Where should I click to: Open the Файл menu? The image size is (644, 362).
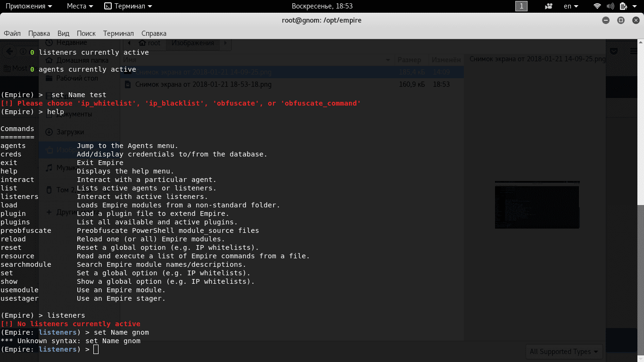[x=12, y=33]
